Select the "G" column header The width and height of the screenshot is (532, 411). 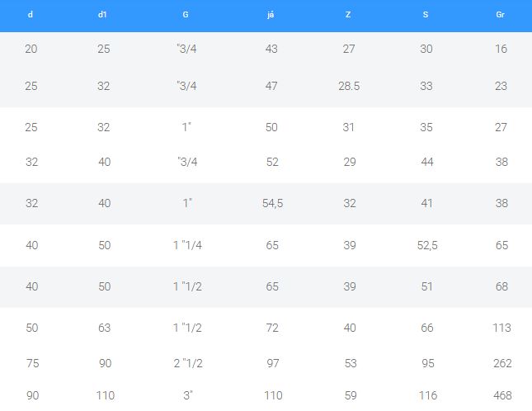(186, 15)
